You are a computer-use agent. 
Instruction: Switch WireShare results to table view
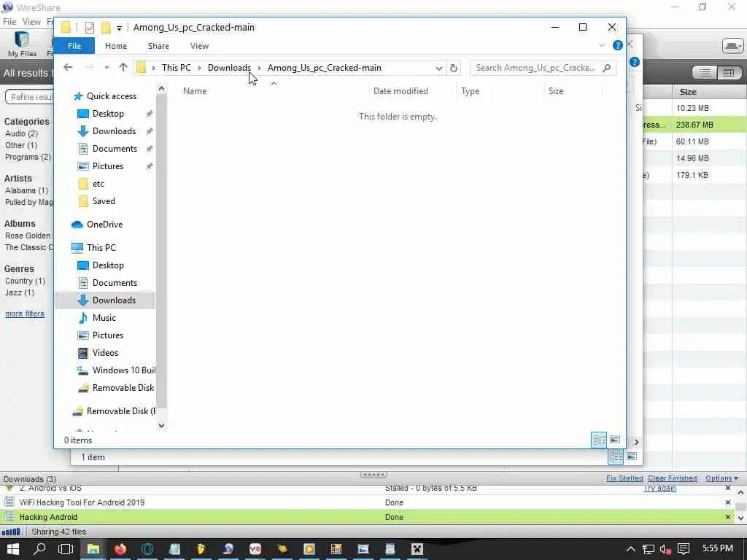click(x=729, y=73)
